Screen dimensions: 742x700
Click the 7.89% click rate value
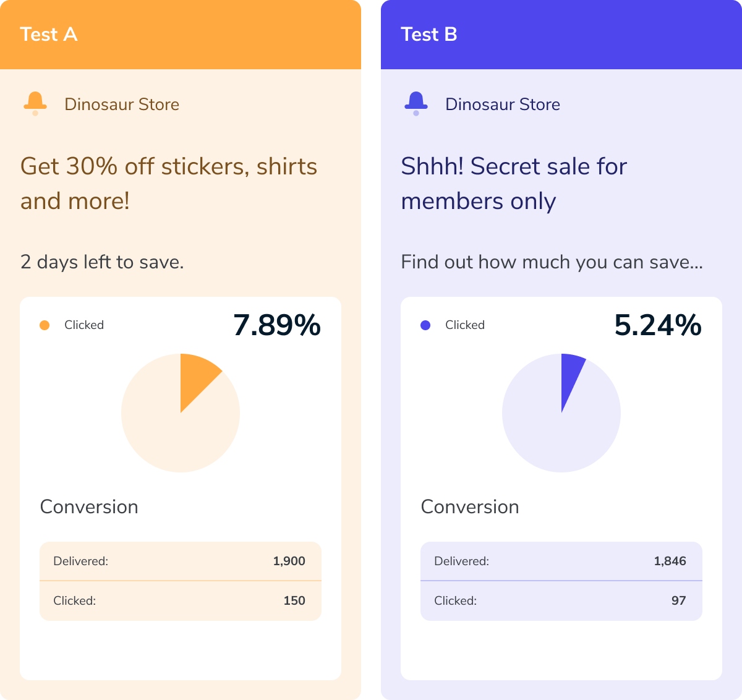point(277,325)
